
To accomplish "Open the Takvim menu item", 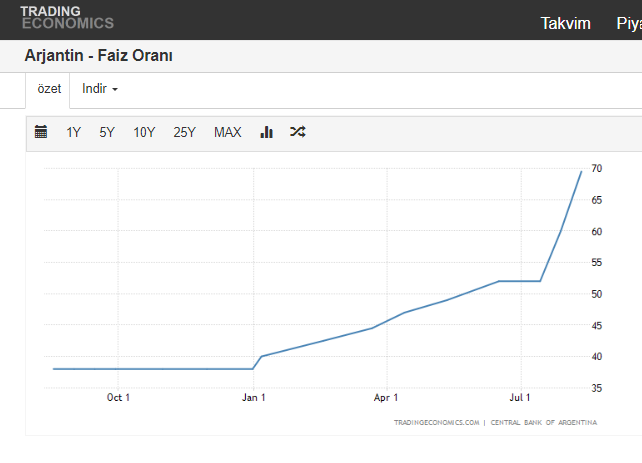I will click(566, 23).
